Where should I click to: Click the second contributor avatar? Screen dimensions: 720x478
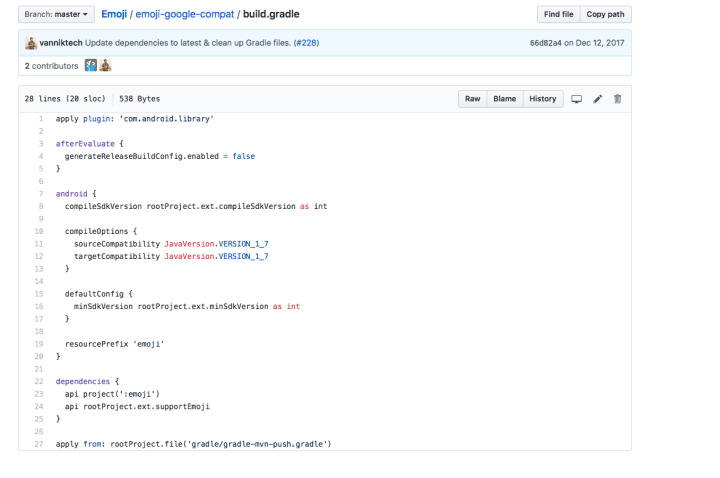[104, 66]
